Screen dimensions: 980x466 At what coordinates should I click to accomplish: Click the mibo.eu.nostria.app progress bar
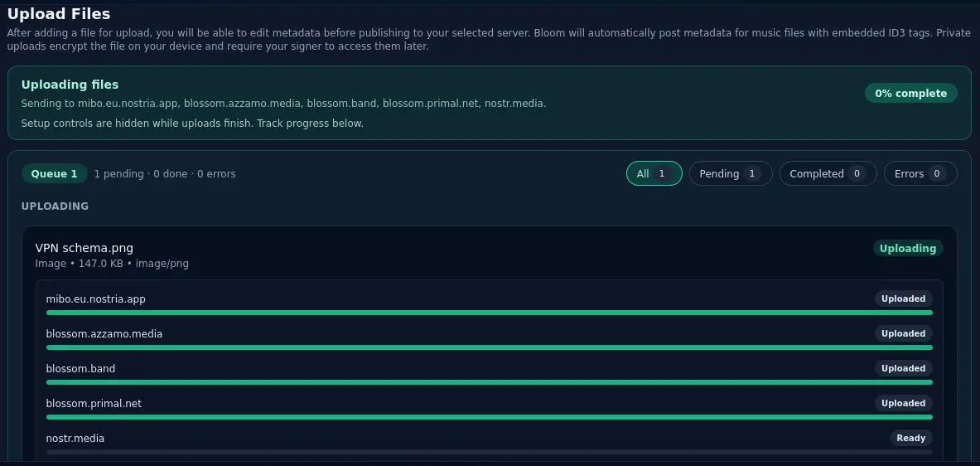point(489,313)
